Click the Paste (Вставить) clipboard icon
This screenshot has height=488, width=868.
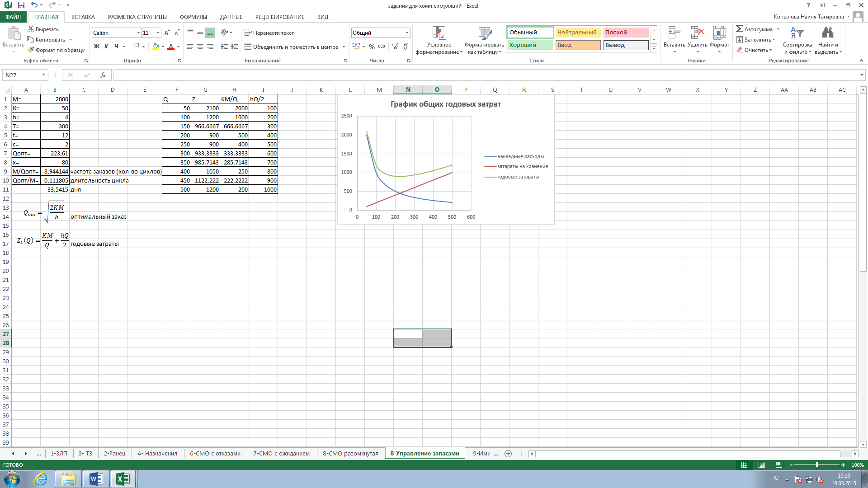(x=14, y=34)
